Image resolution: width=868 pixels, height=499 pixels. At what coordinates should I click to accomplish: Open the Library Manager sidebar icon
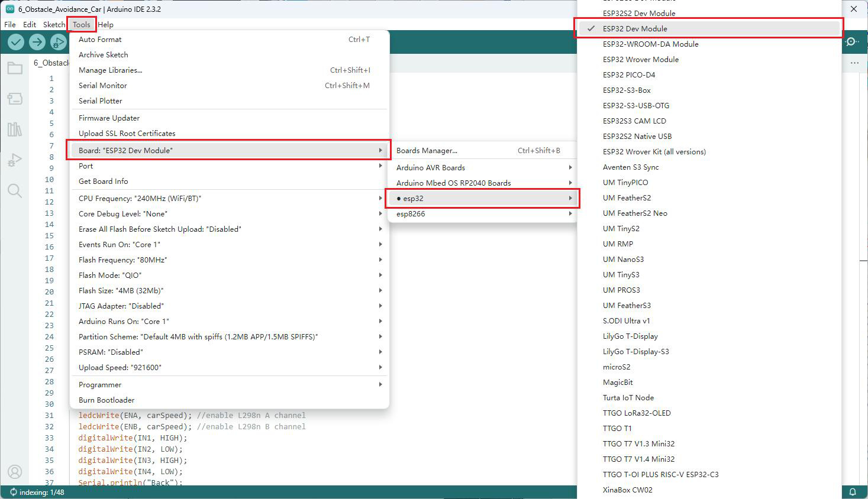tap(15, 129)
